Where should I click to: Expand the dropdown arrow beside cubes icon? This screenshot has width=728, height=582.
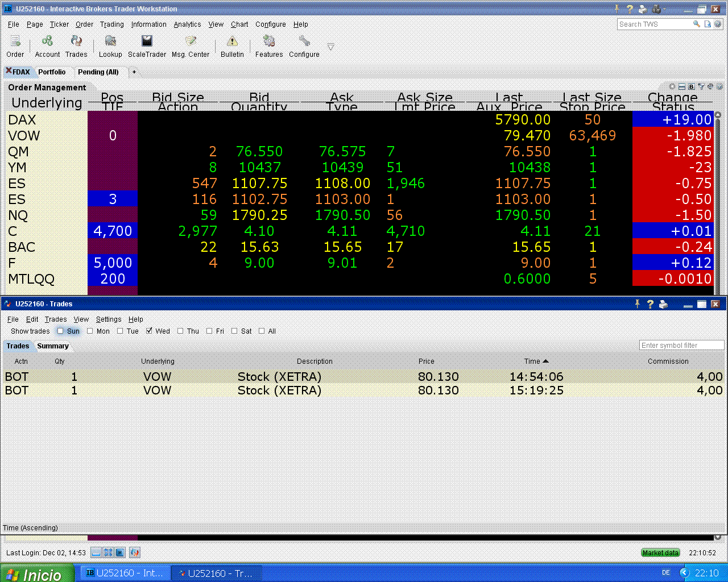click(665, 9)
